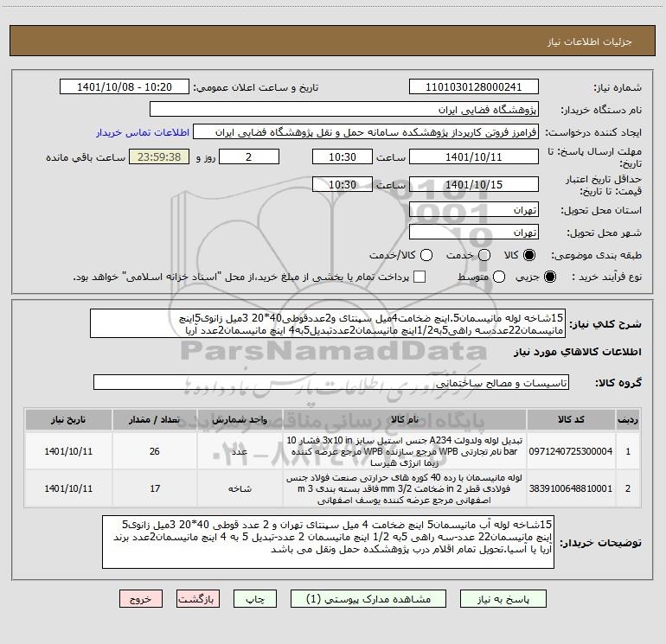
Task: Click the شرح کلی نیاز description box
Action: tap(328, 323)
